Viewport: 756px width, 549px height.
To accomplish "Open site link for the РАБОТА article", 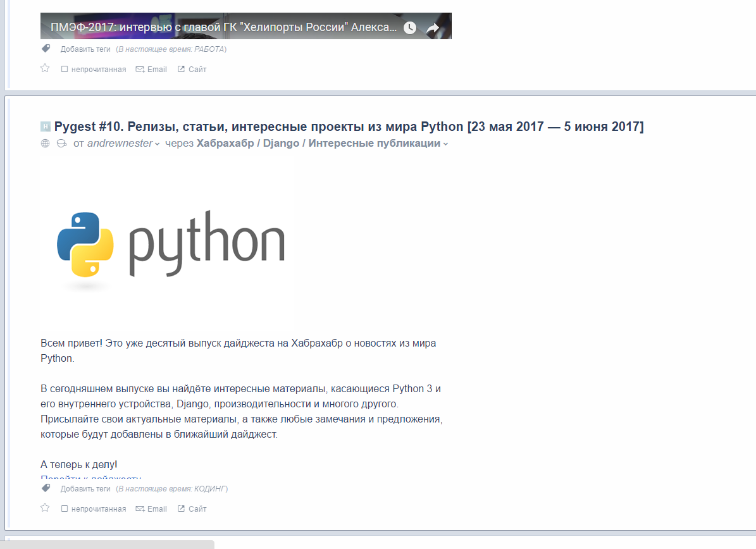I will coord(192,70).
